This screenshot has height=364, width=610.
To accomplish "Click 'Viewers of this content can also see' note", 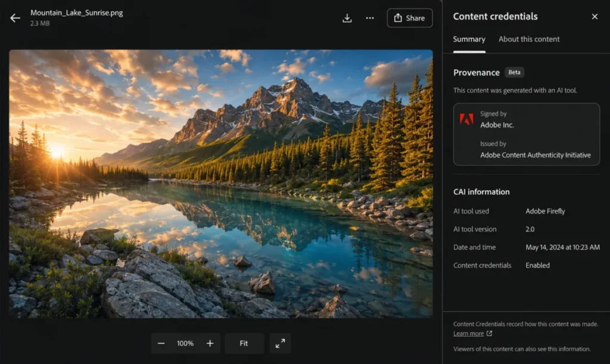I will click(522, 349).
